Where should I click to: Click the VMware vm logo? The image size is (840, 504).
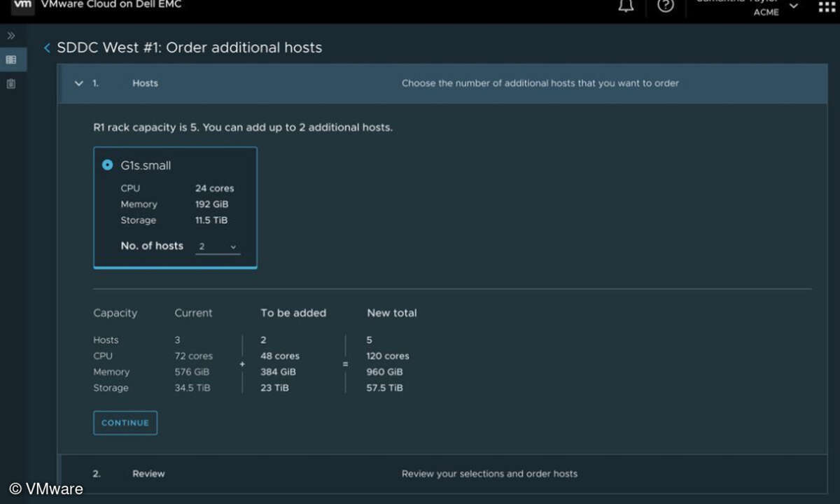[22, 5]
